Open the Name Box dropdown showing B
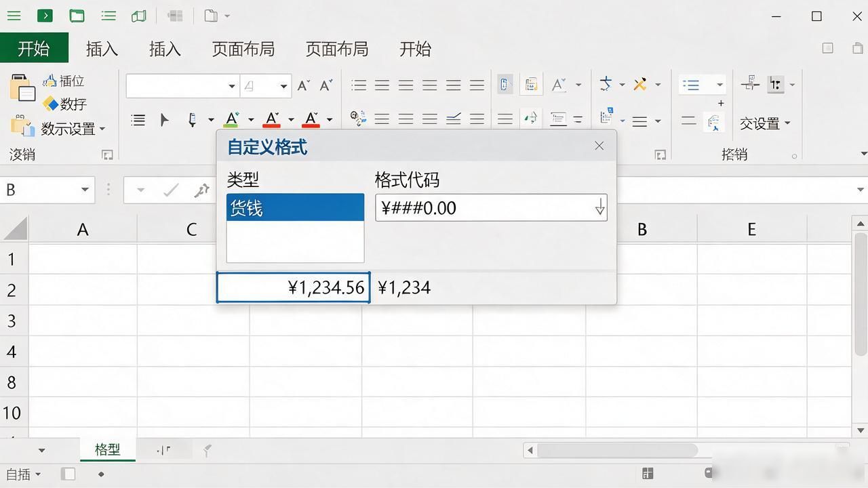 tap(85, 190)
